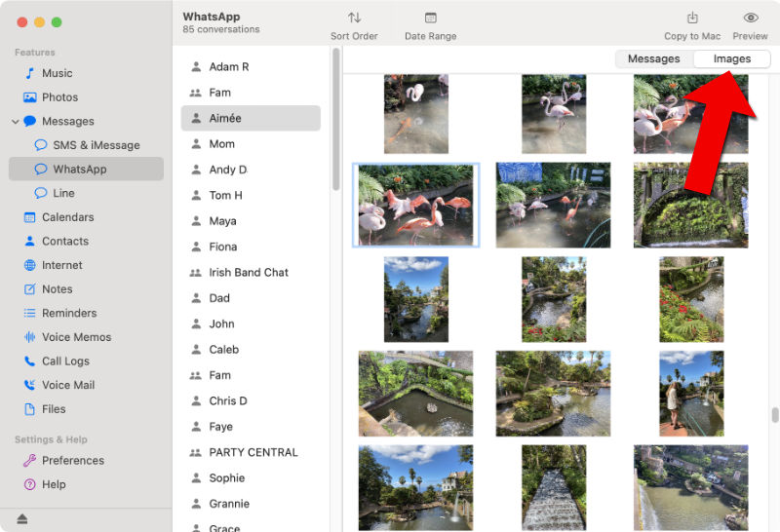The width and height of the screenshot is (780, 532).
Task: Switch to the Messages tab
Action: (653, 58)
